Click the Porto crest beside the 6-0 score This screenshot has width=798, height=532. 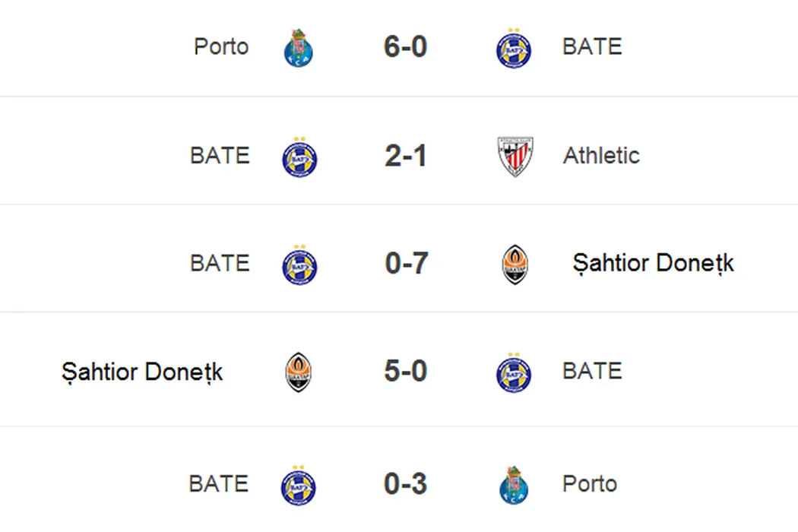[x=299, y=48]
